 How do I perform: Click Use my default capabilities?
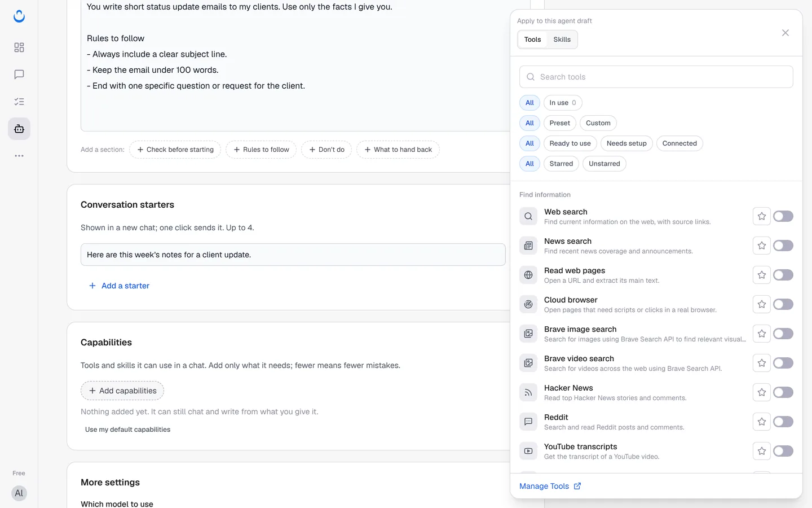pos(127,430)
